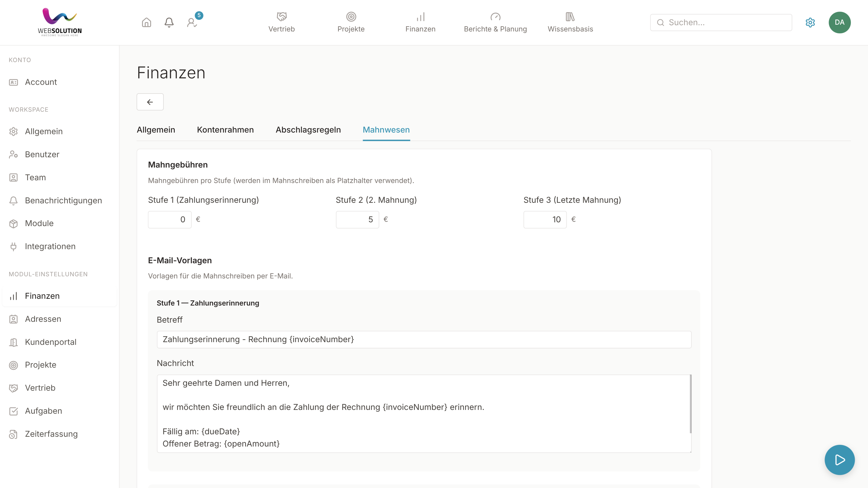Open workspace Allgemein in the sidebar

click(59, 131)
